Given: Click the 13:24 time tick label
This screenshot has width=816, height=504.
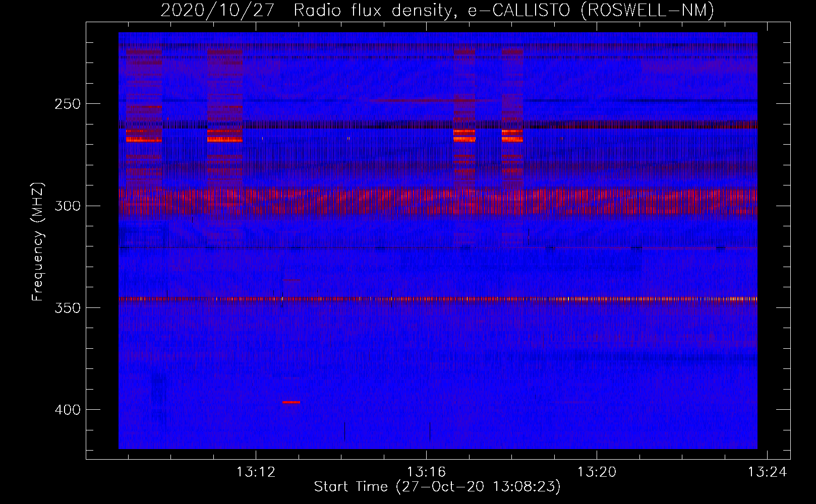Looking at the screenshot, I should pos(767,472).
